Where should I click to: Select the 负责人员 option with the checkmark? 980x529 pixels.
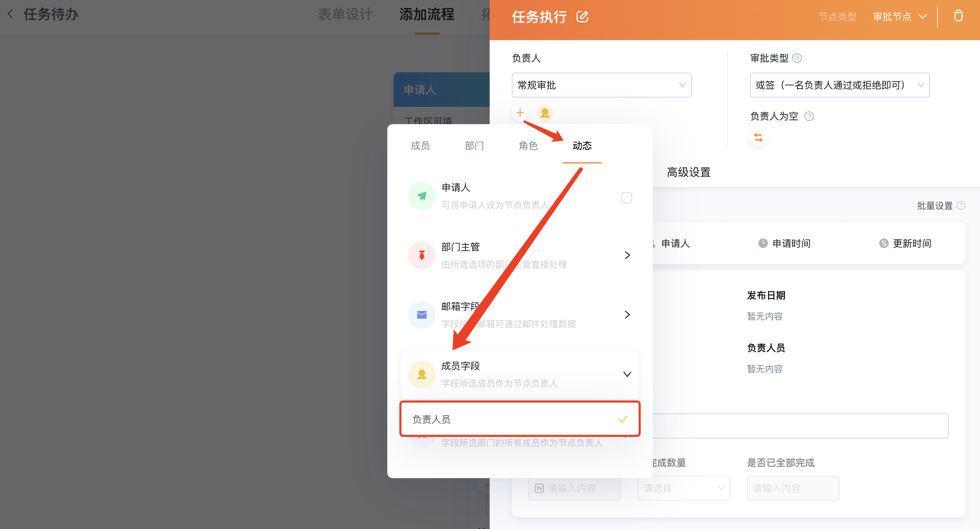pos(520,419)
